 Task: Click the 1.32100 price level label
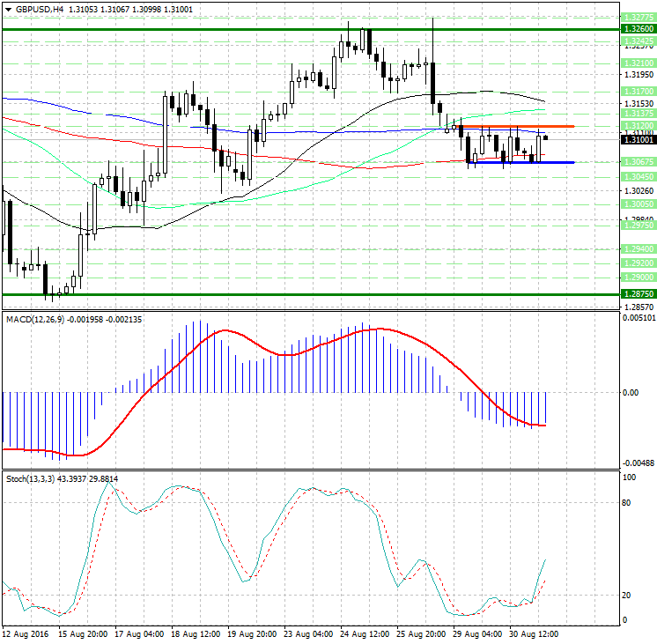(637, 63)
